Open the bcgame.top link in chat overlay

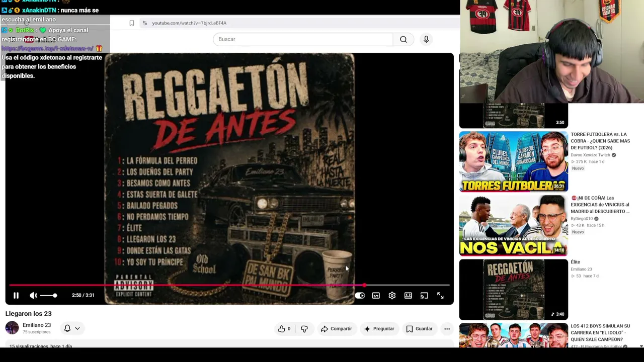pos(48,48)
